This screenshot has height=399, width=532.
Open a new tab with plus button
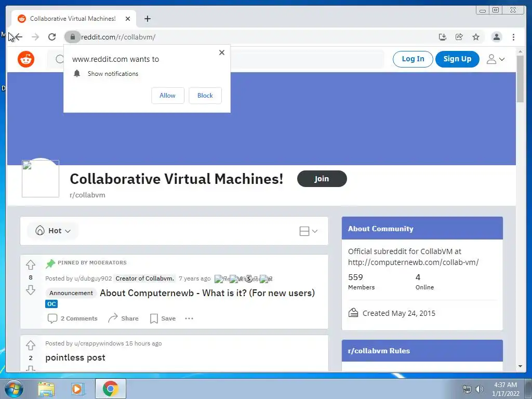pyautogui.click(x=147, y=19)
